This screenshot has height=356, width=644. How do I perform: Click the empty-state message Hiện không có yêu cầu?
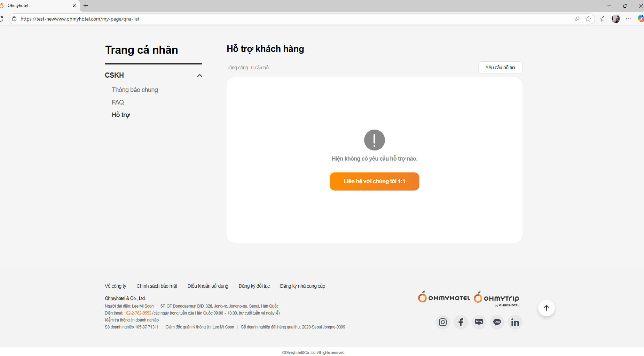pyautogui.click(x=375, y=159)
